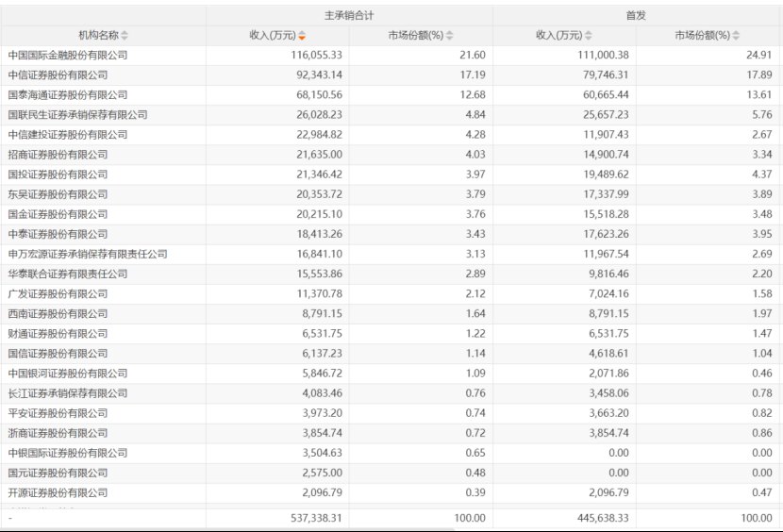Select row 长江证券承销保荐有限公司
783x532 pixels.
pos(390,393)
